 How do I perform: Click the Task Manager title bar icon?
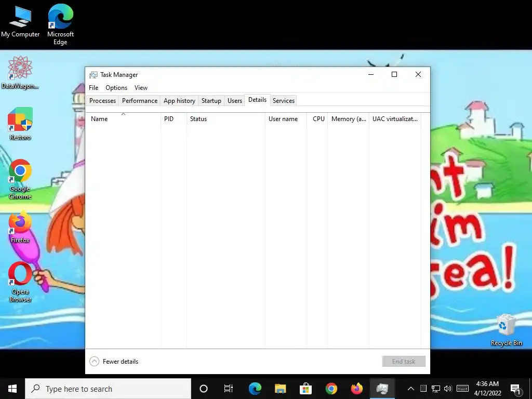pos(94,75)
